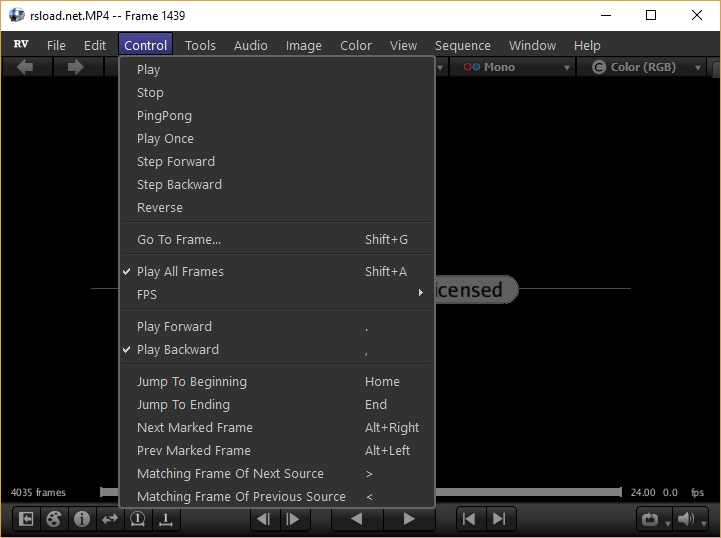Select Matching Frame Of Next Source
The width and height of the screenshot is (721, 538).
tap(277, 474)
